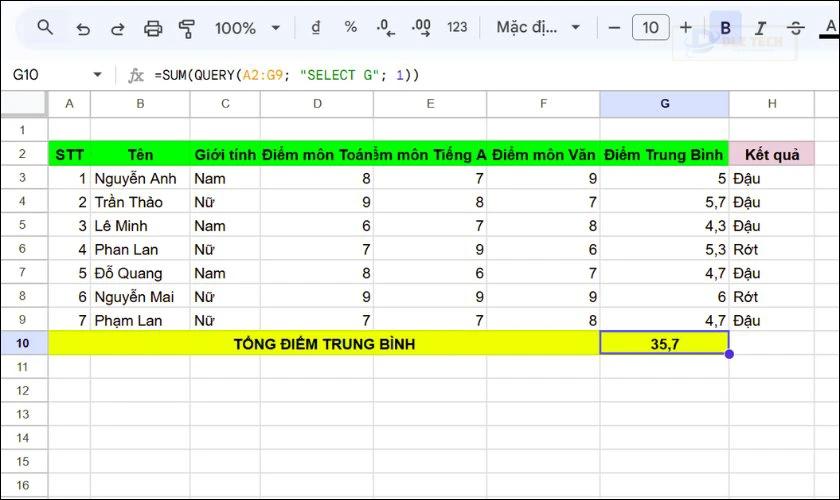840x500 pixels.
Task: Click the cell Đỗ Quang
Action: (x=140, y=273)
